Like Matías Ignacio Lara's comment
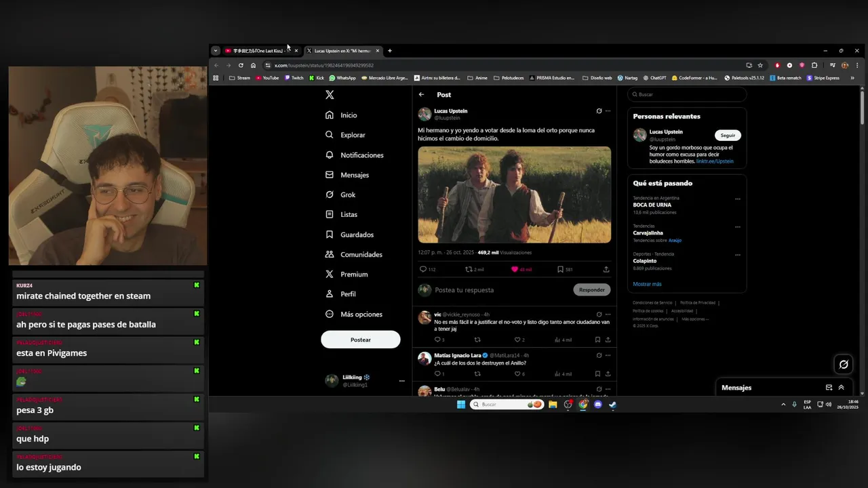The height and width of the screenshot is (488, 868). [519, 374]
